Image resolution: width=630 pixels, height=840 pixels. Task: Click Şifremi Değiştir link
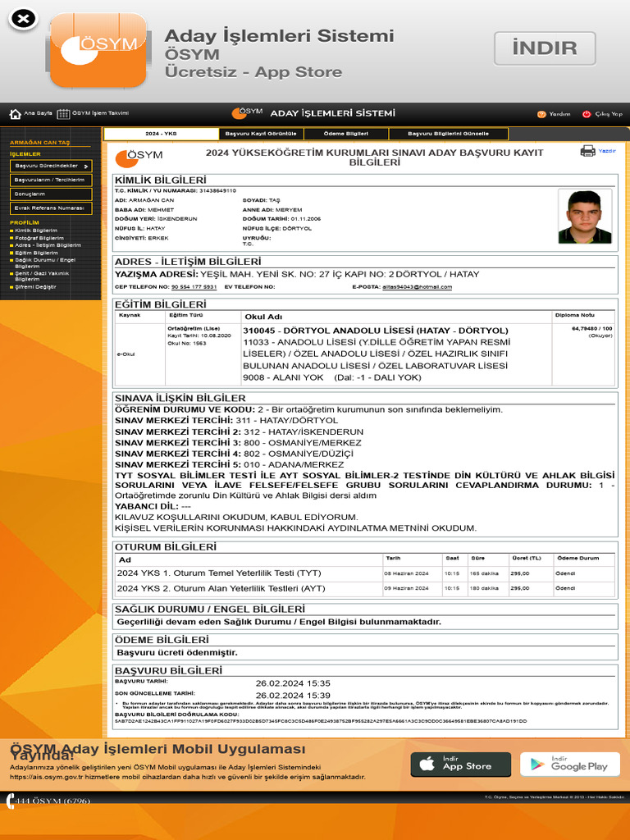(36, 287)
